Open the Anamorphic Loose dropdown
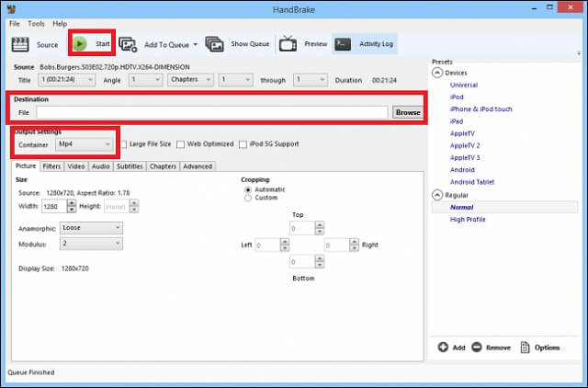Image resolution: width=588 pixels, height=388 pixels. pyautogui.click(x=91, y=228)
